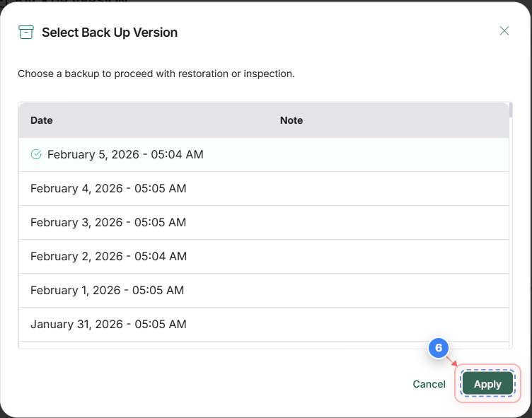The image size is (532, 418).
Task: Click the archive box icon beside the title
Action: [x=26, y=33]
